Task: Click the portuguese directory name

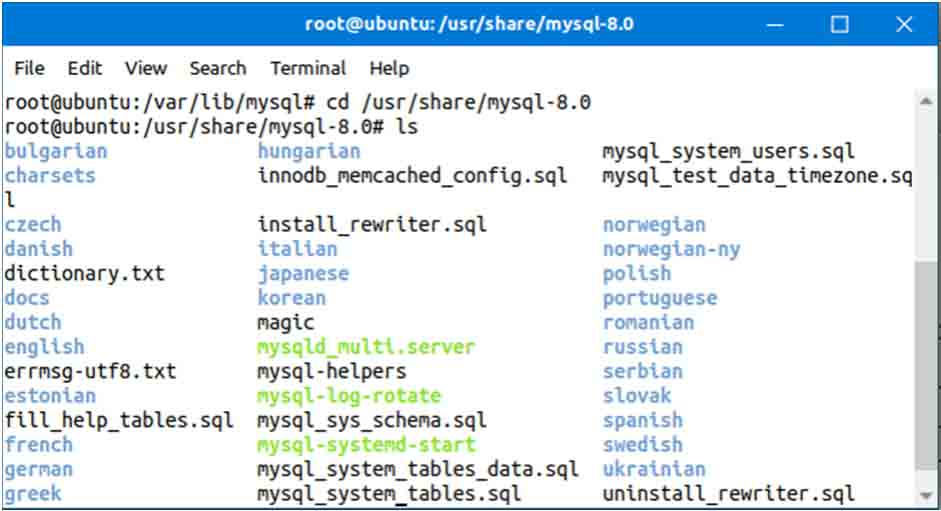Action: tap(660, 298)
